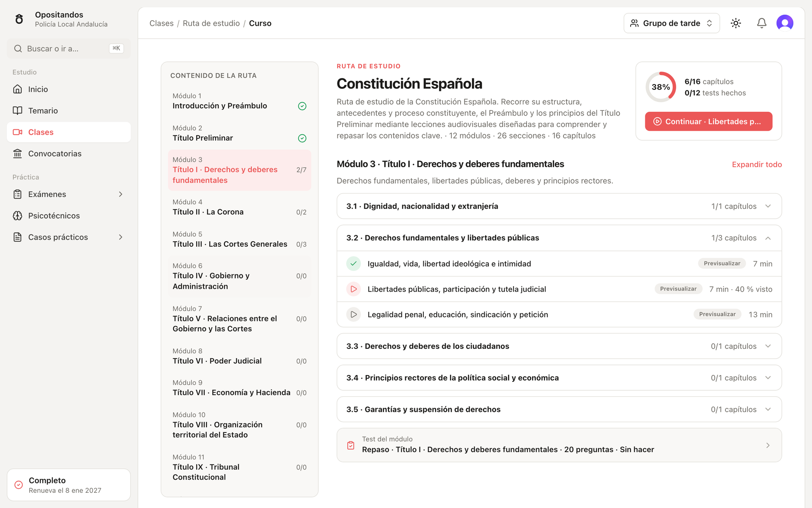812x508 pixels.
Task: Click the Exámenes clipboard icon
Action: [x=17, y=194]
